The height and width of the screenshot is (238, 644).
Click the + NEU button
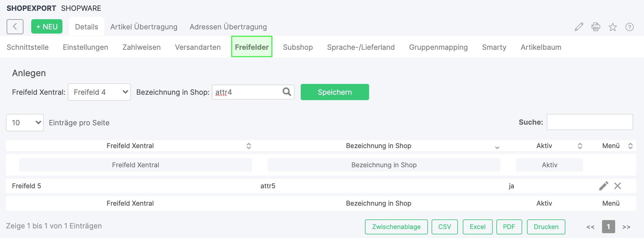click(x=47, y=27)
